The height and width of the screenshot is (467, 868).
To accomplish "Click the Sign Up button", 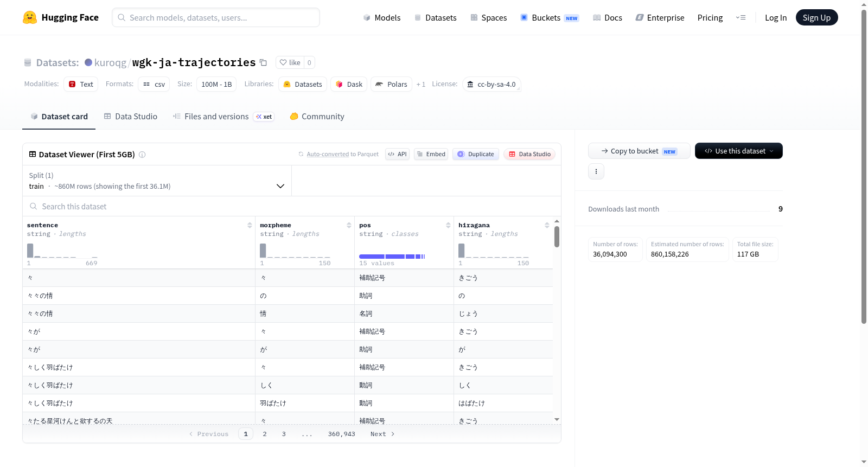I will (817, 17).
